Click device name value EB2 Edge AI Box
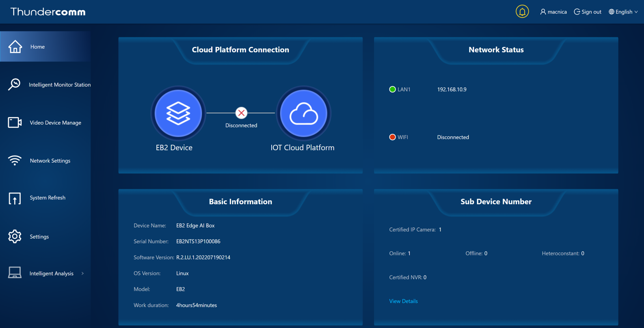 [195, 225]
